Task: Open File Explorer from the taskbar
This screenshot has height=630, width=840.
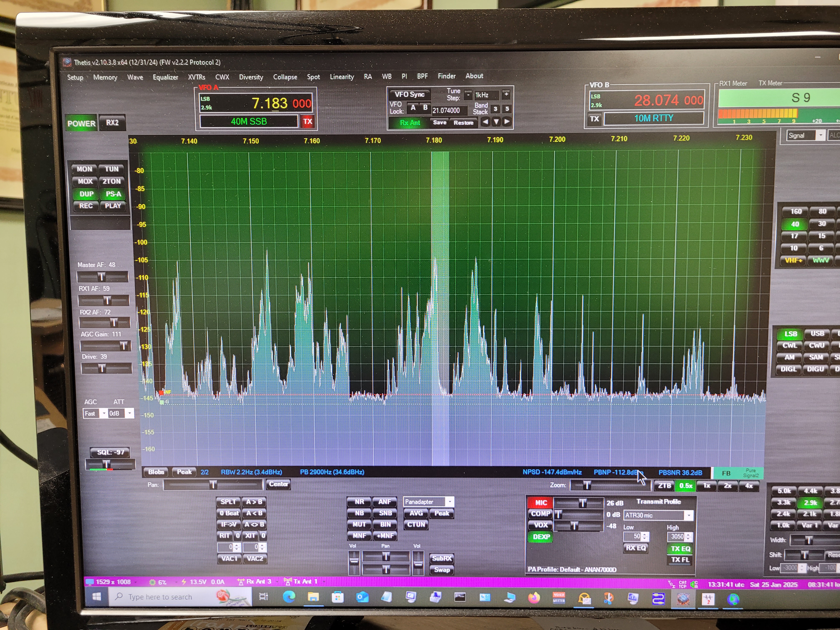Action: click(x=313, y=597)
